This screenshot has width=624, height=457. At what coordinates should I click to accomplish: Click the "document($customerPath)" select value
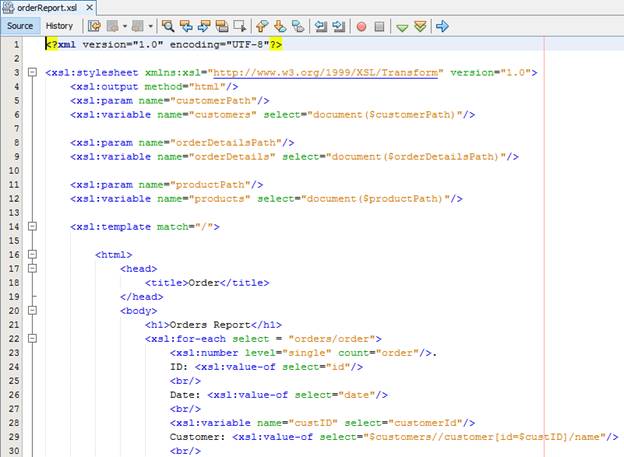pyautogui.click(x=385, y=115)
